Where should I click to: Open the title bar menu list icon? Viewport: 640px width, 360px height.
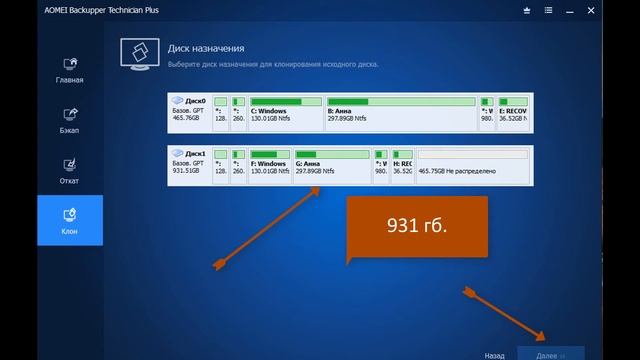[548, 10]
